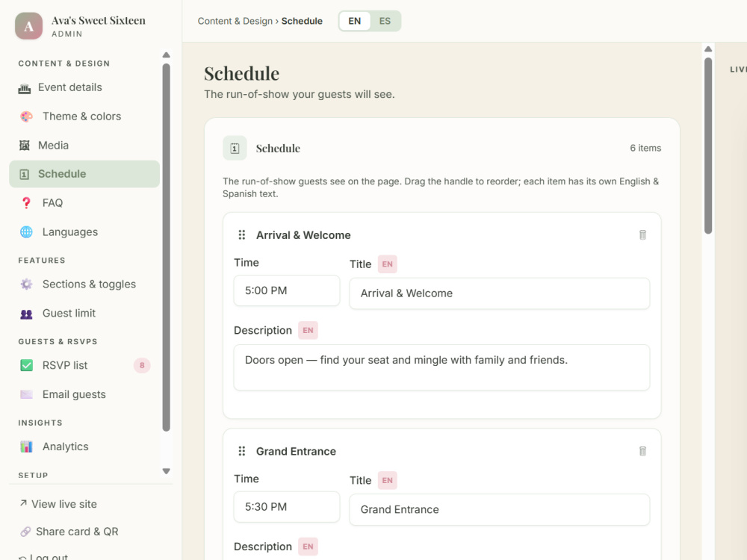
Task: Click the 'Grand Entrance' card heading
Action: coord(296,452)
